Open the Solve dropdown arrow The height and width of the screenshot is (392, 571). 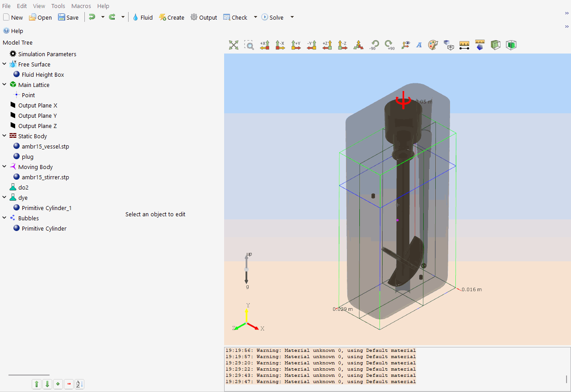[292, 17]
